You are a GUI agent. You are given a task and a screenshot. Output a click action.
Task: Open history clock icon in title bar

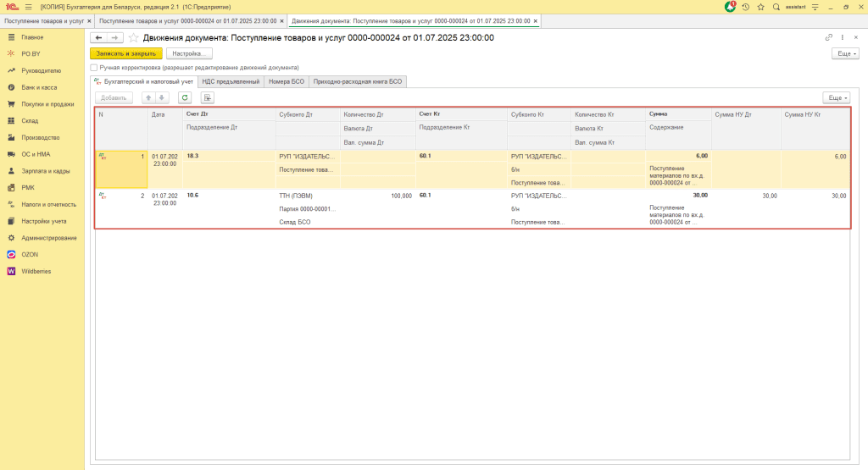point(746,7)
